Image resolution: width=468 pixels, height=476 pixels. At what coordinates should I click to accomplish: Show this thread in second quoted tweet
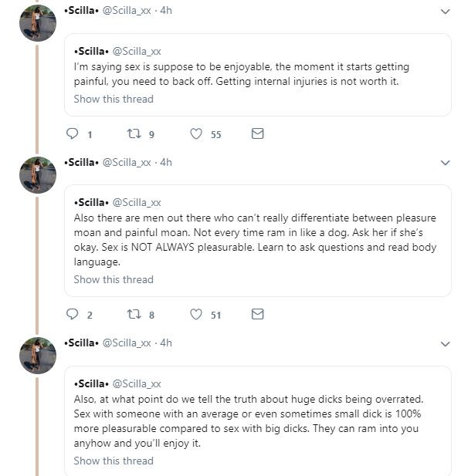(x=114, y=279)
